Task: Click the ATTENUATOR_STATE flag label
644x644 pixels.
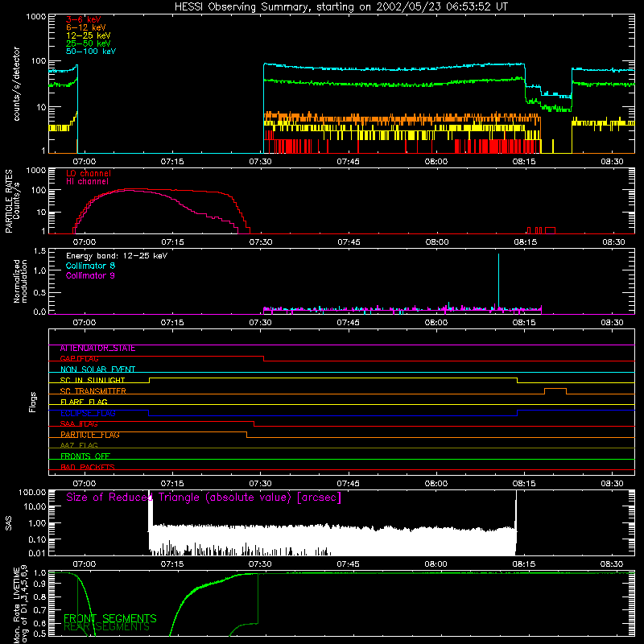Action: pyautogui.click(x=97, y=349)
